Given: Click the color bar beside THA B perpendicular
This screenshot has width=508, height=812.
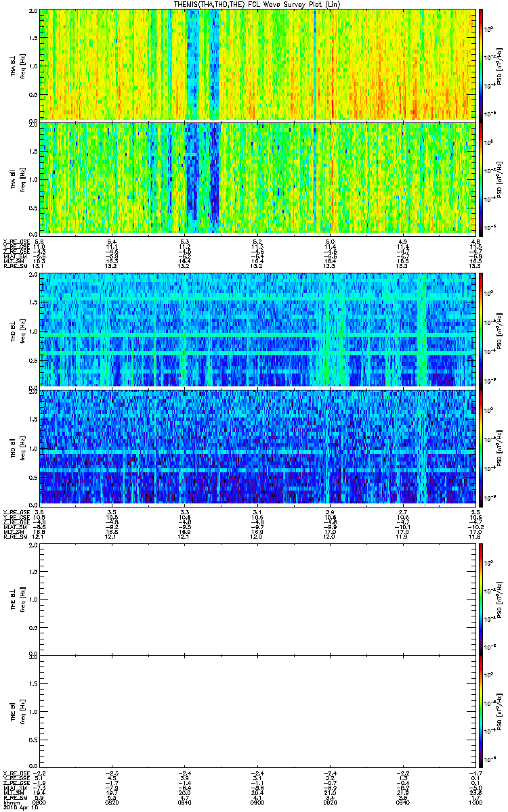Looking at the screenshot, I should tap(481, 64).
